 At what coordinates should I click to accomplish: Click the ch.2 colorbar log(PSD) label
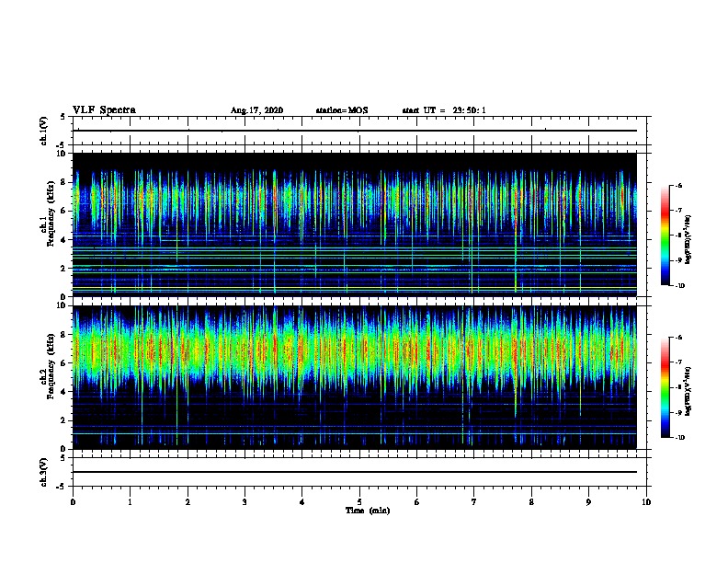pyautogui.click(x=688, y=391)
